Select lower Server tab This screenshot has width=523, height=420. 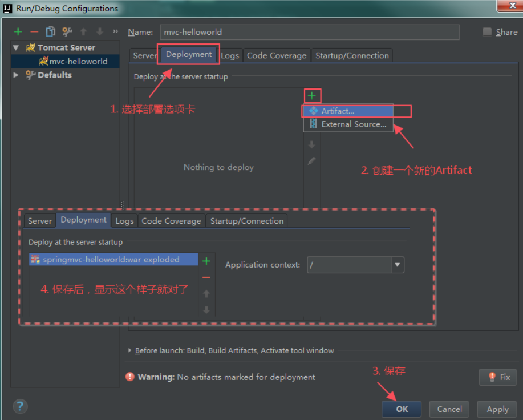[x=40, y=221]
